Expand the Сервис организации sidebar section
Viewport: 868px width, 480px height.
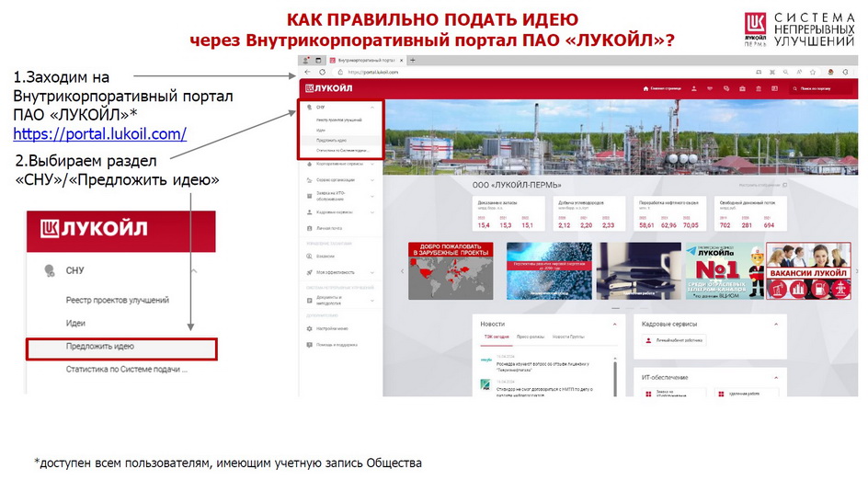(x=371, y=180)
